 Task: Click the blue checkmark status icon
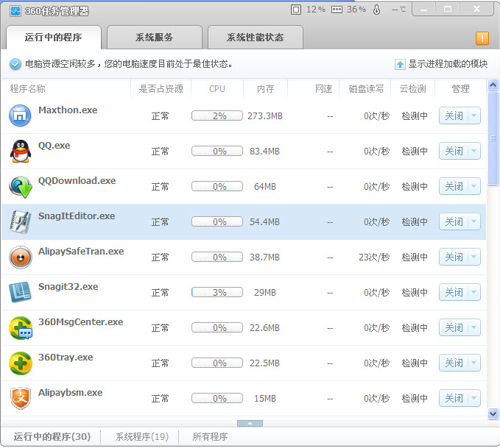tap(15, 64)
